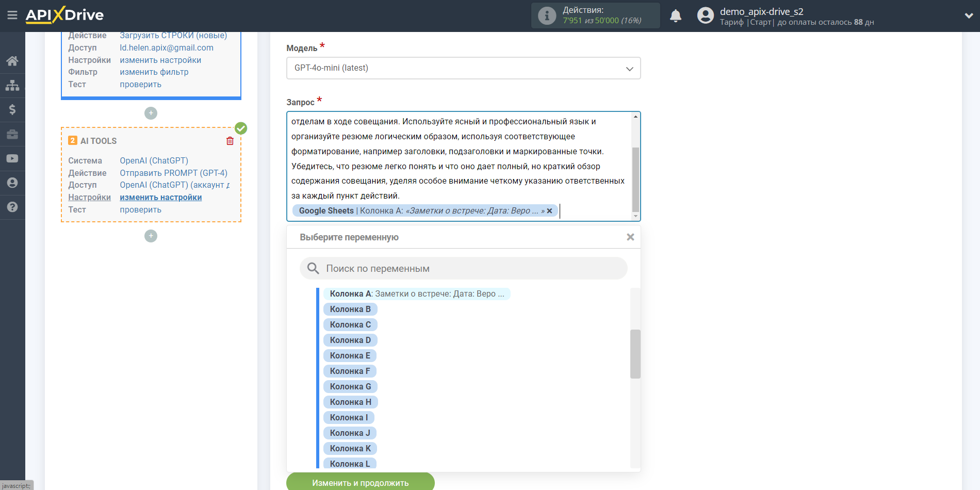Select variable Колонка J
Screen dimensions: 980x490
coord(350,433)
